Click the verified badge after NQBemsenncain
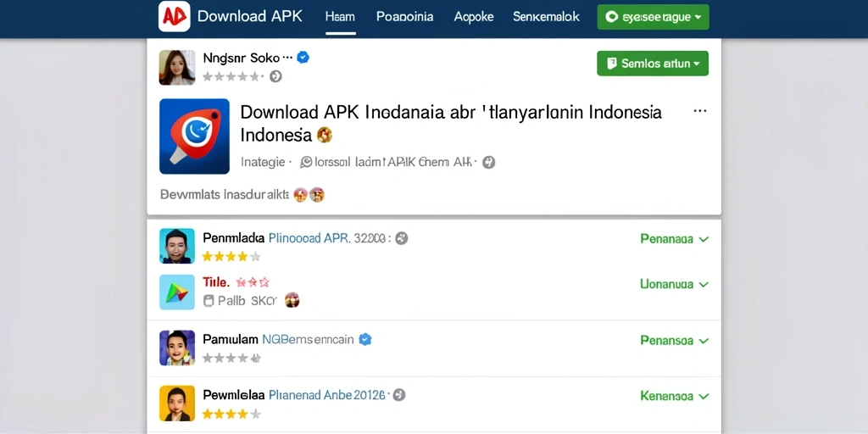This screenshot has width=868, height=434. 364,339
